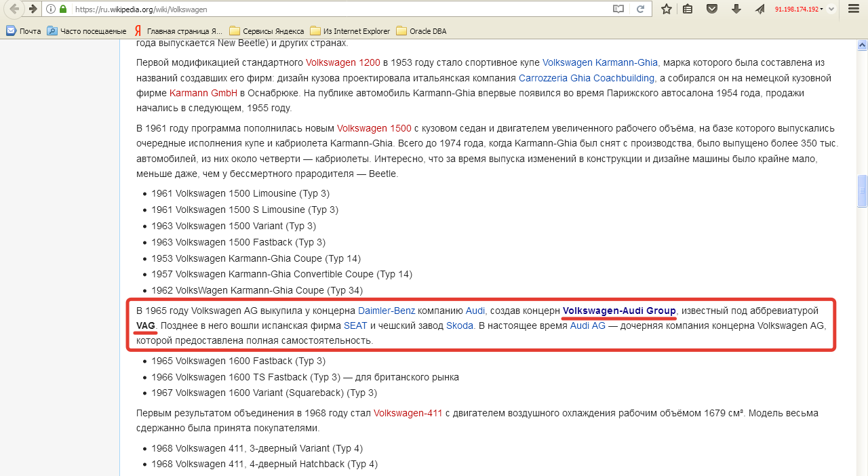Open the Firefox hamburger menu

(x=854, y=9)
